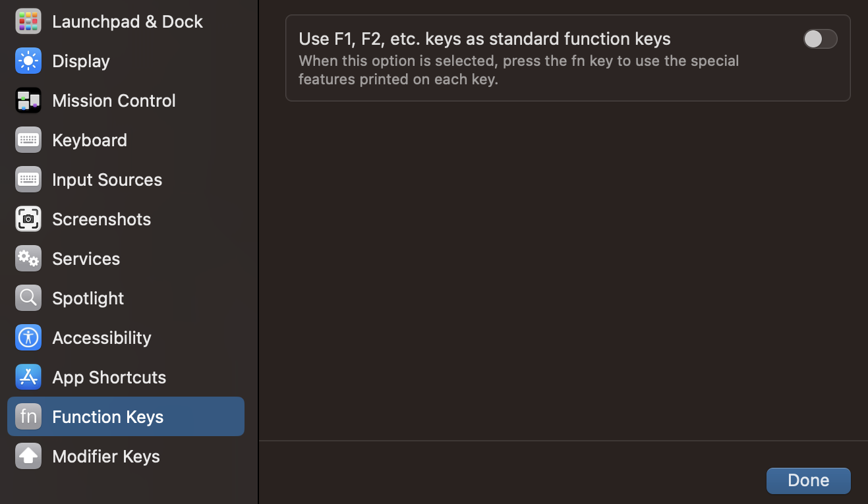Select the Keyboard icon in the sidebar
The width and height of the screenshot is (868, 504).
tap(28, 140)
